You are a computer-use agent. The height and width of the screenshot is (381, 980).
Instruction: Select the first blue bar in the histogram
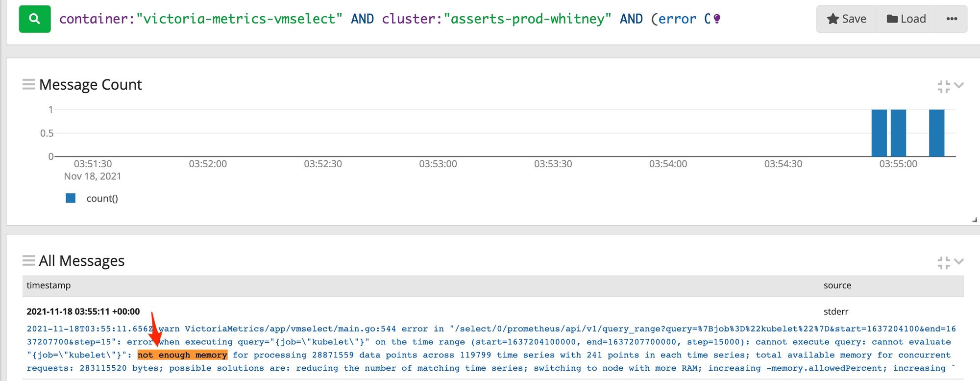(879, 133)
